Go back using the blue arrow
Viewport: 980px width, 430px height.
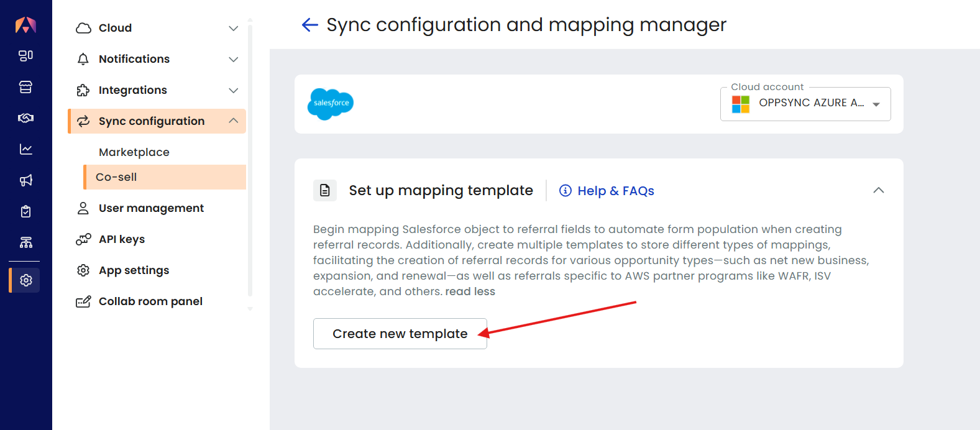309,25
